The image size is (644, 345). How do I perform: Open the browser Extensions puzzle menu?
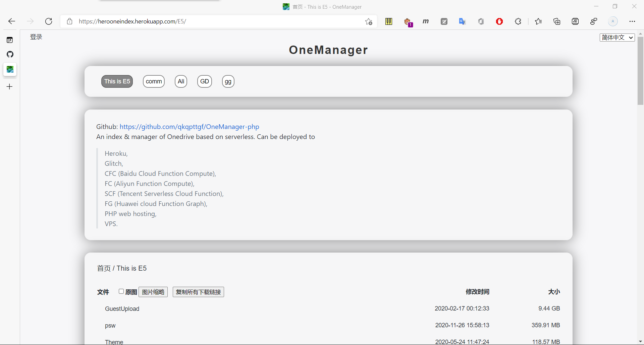[x=518, y=21]
